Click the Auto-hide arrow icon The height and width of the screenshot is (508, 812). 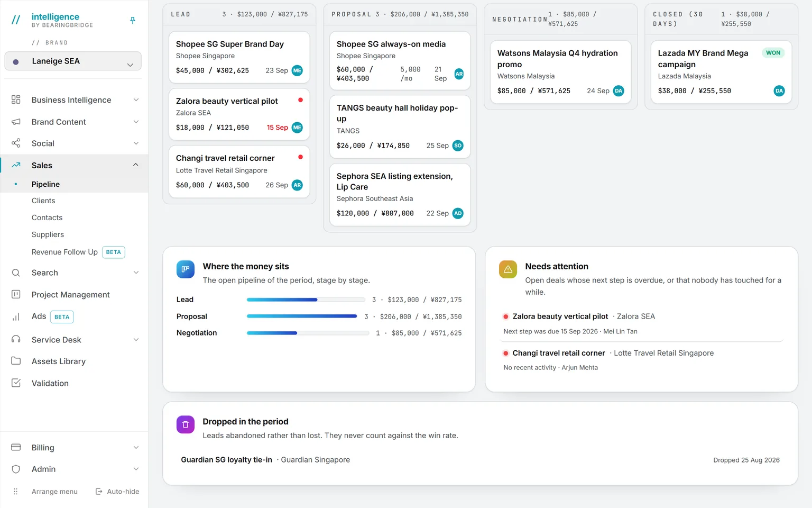pos(99,492)
